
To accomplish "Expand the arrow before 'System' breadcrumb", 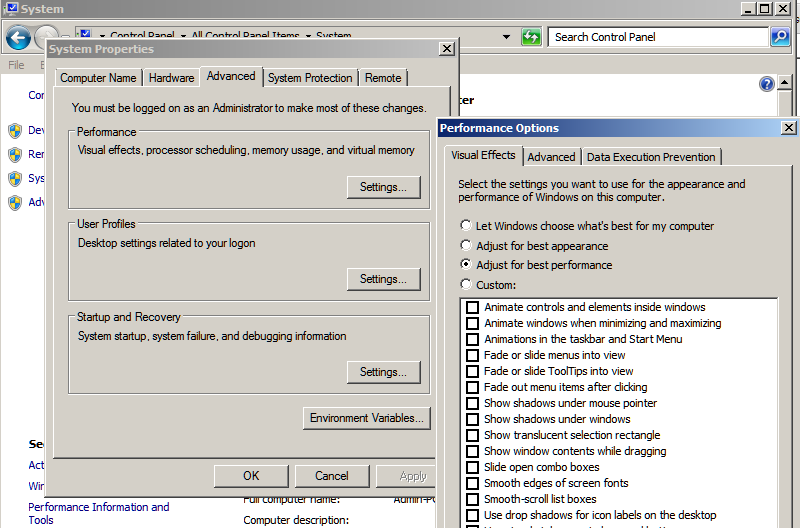I will (x=308, y=36).
